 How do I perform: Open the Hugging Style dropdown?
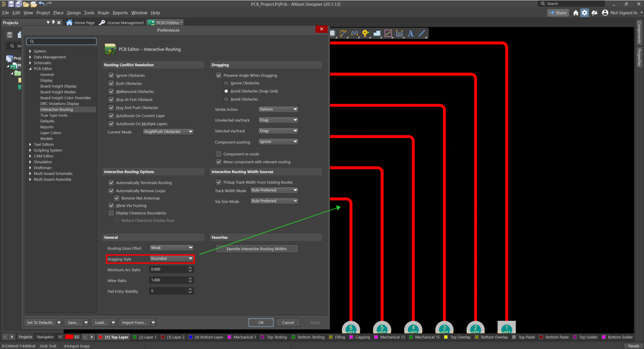point(171,259)
